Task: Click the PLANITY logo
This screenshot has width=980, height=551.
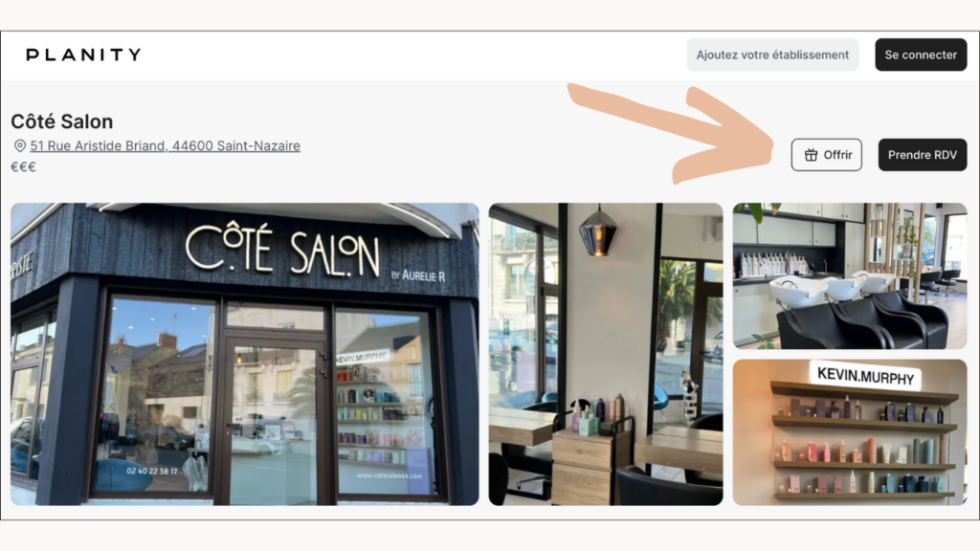Action: (83, 55)
